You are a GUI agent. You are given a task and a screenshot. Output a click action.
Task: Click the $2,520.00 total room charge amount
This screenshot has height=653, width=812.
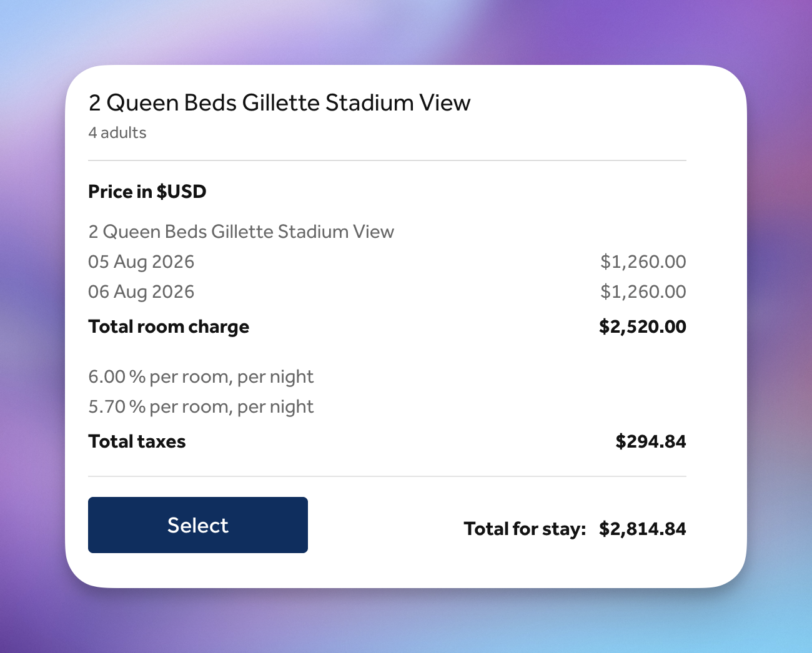642,326
